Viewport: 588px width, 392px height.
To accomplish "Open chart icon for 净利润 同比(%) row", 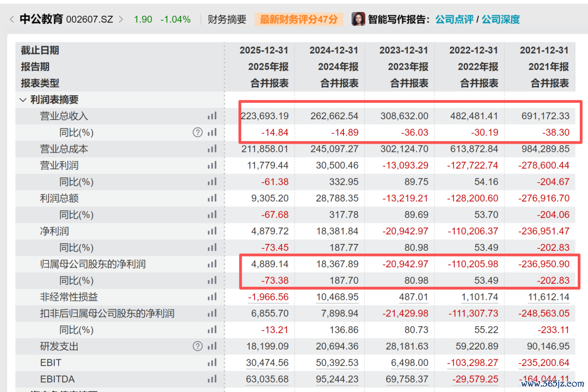I will [x=212, y=248].
